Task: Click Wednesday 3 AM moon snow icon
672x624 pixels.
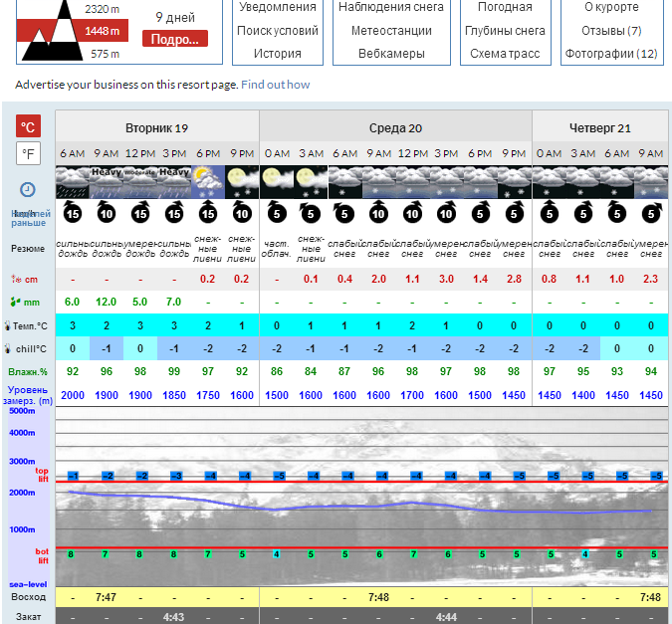Action: pyautogui.click(x=311, y=182)
